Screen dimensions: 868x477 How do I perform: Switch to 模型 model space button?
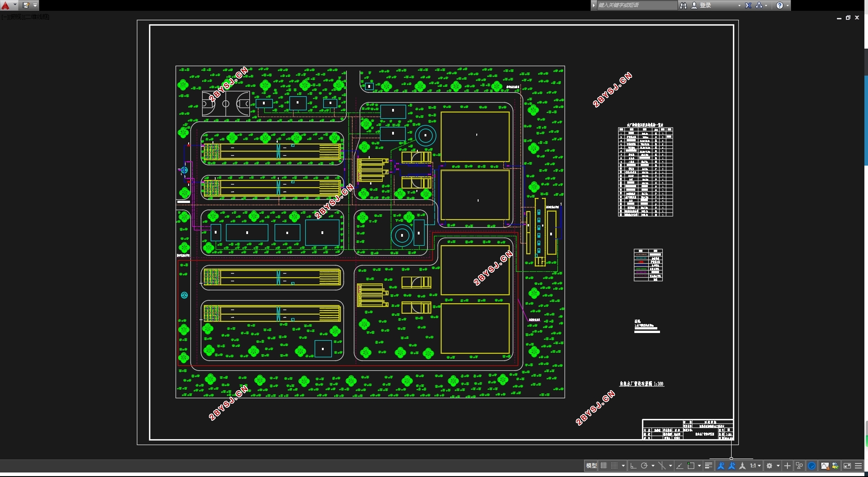(591, 466)
